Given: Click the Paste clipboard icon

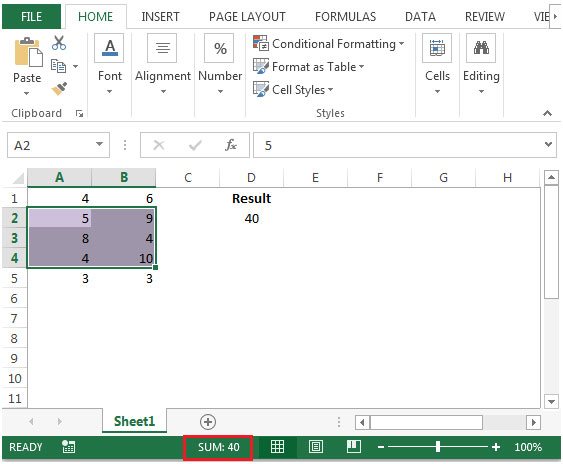Looking at the screenshot, I should click(28, 53).
